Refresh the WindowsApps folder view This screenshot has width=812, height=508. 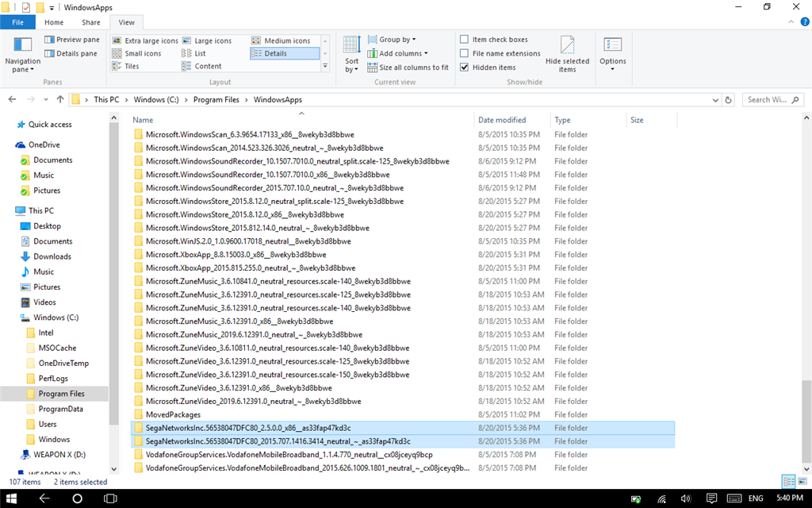click(728, 100)
